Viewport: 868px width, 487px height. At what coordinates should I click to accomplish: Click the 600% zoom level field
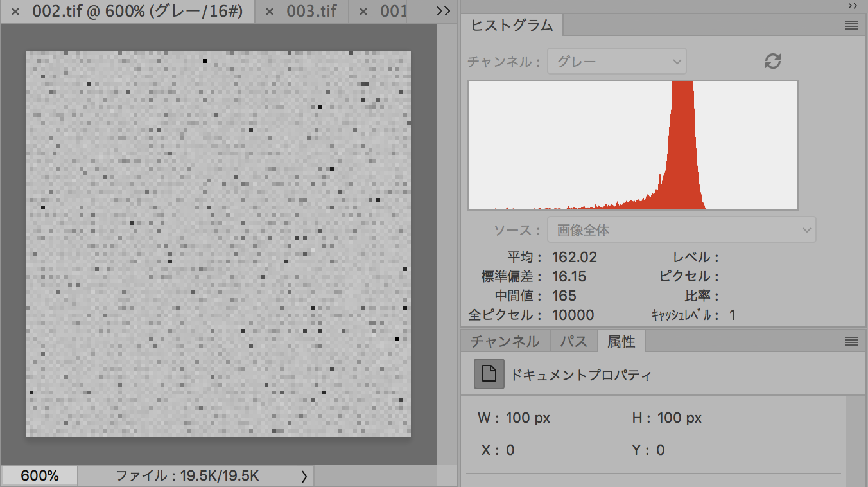pos(40,476)
